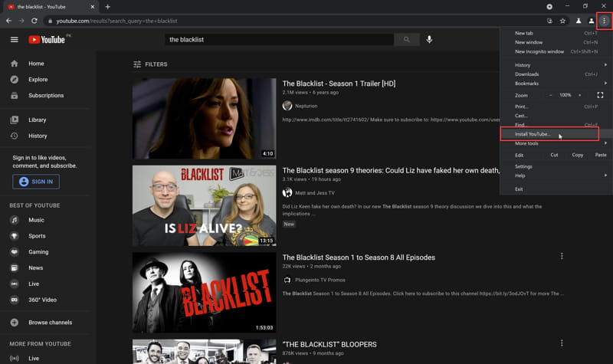Viewport: 613px width, 364px height.
Task: Click the YouTube logo
Action: (47, 40)
